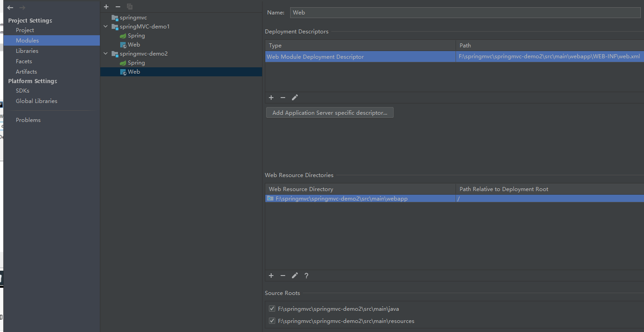Click the web.xml path cell
This screenshot has height=332, width=644.
550,56
